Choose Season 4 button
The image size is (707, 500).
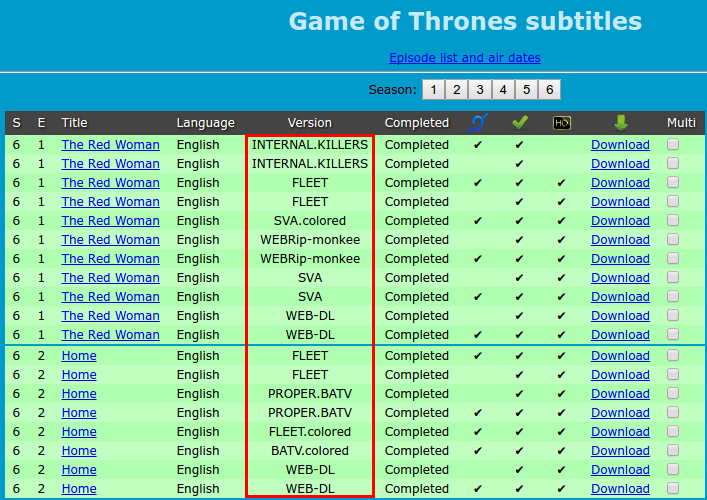click(x=503, y=90)
